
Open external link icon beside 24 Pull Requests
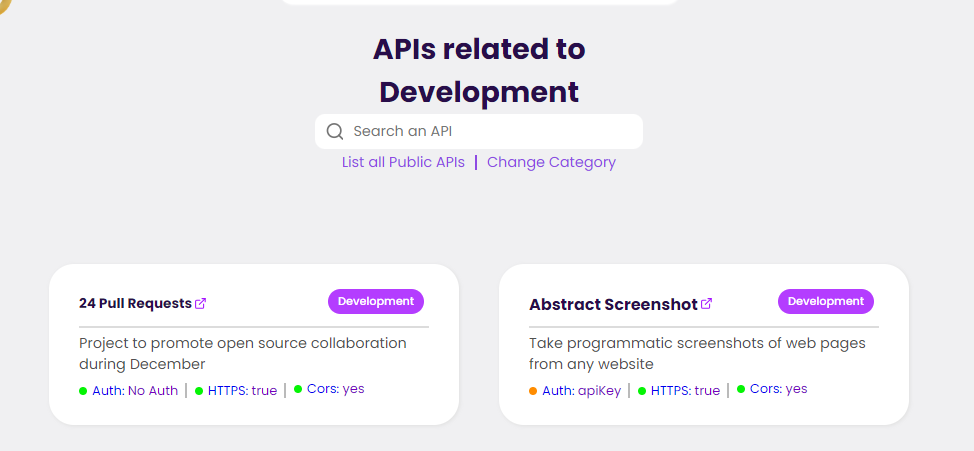click(x=200, y=303)
